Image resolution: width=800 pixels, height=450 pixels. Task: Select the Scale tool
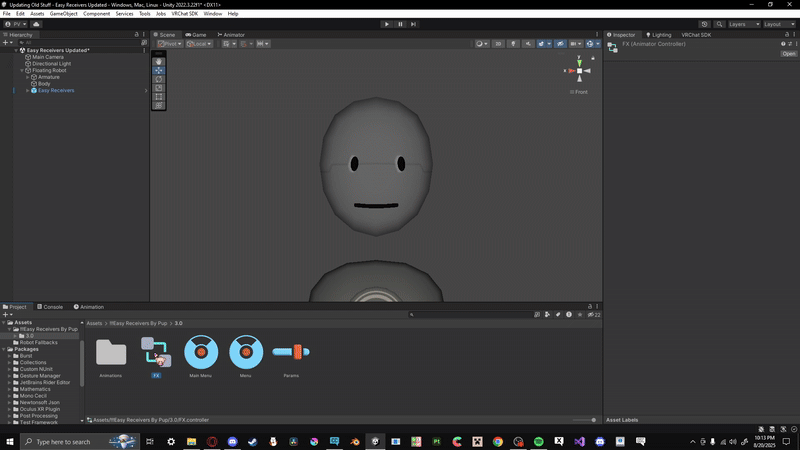[158, 88]
